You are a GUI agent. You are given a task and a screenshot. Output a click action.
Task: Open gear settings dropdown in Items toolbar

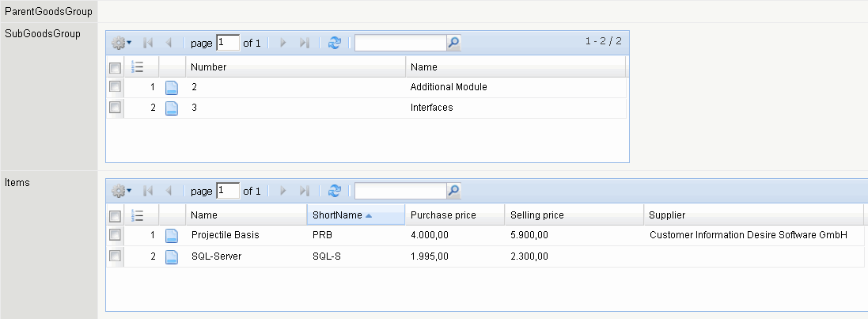pos(121,191)
